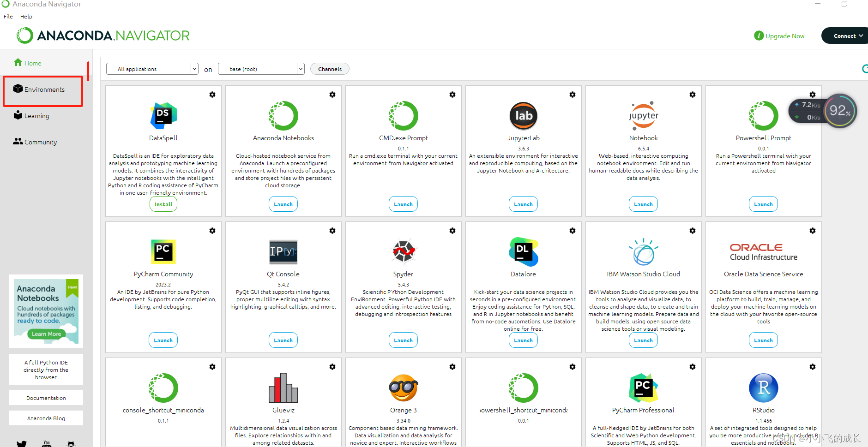Open the Spyder tile gear options

(452, 231)
